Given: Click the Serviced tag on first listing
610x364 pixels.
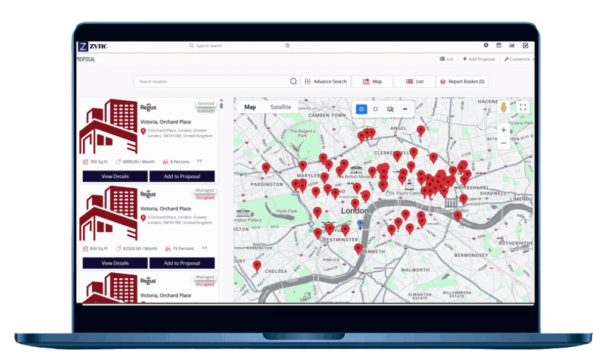Looking at the screenshot, I should coord(206,104).
